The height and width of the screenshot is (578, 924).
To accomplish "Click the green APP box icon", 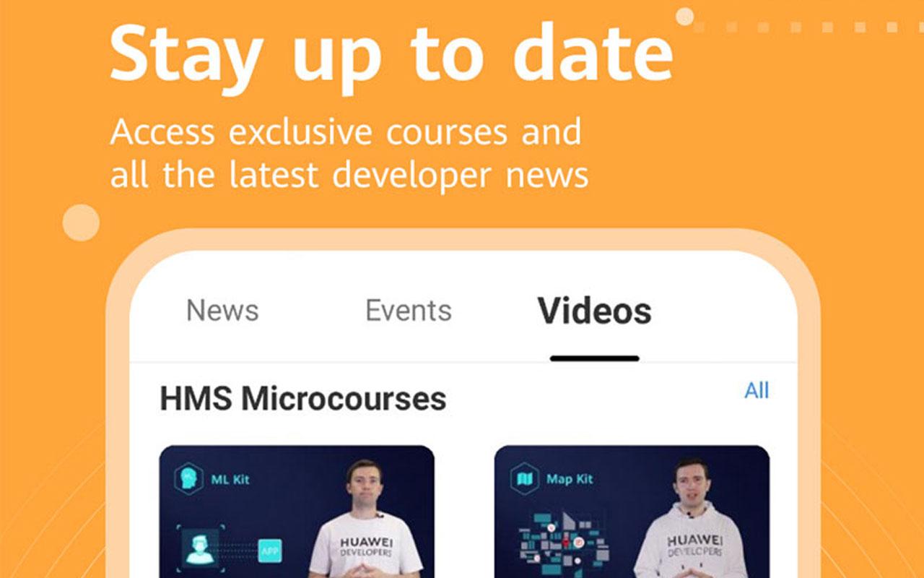I will (269, 551).
